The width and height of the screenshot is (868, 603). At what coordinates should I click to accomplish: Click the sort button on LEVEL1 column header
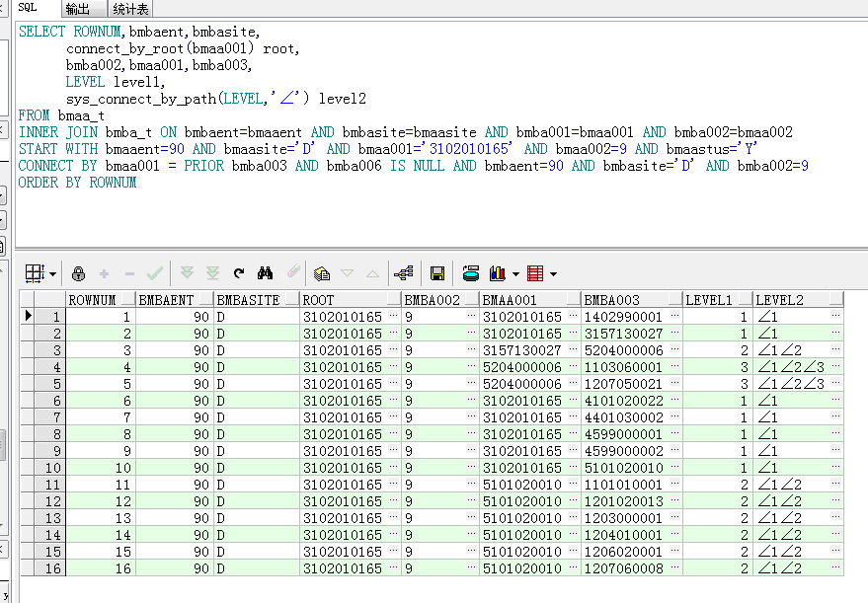point(746,299)
